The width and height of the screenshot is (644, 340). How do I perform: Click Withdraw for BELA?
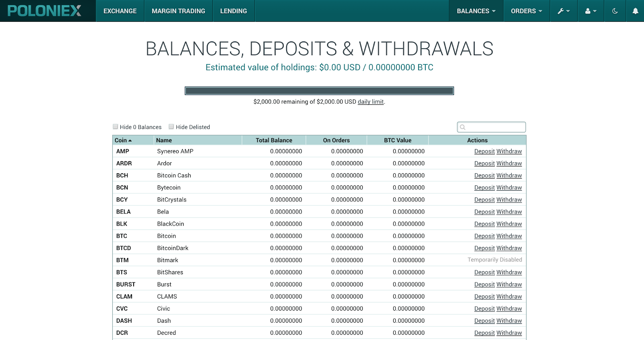509,211
